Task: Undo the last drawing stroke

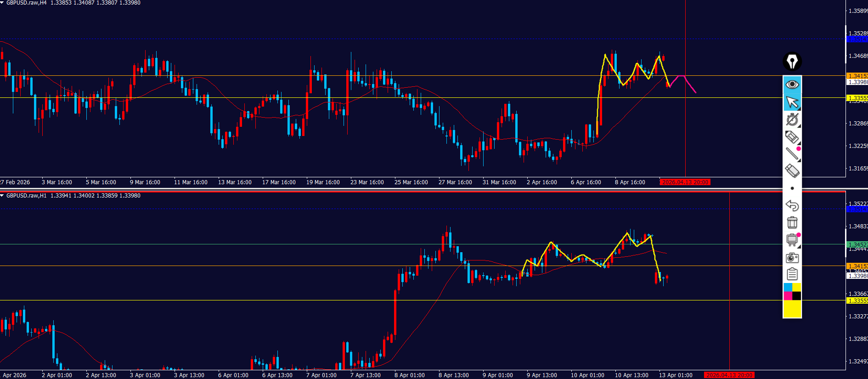Action: pos(792,205)
